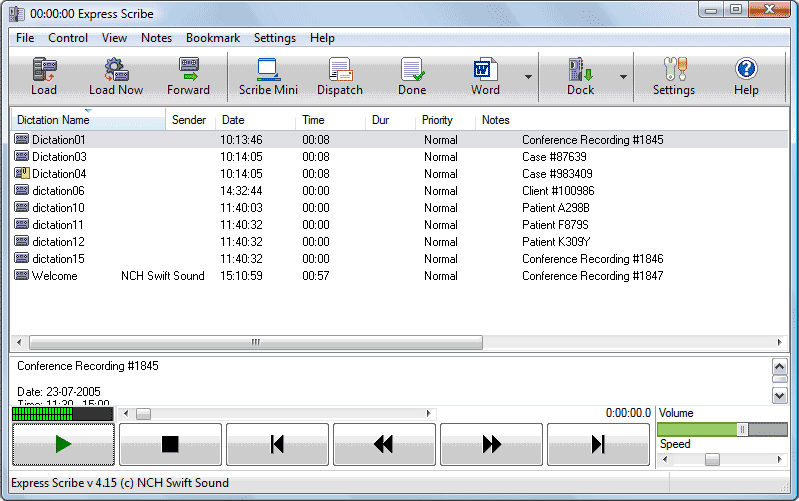
Task: Click the Dispatch toolbar icon
Action: pyautogui.click(x=340, y=77)
